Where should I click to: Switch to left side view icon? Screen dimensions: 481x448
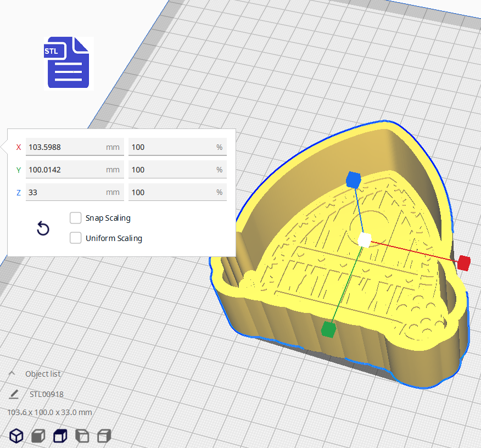(x=81, y=436)
